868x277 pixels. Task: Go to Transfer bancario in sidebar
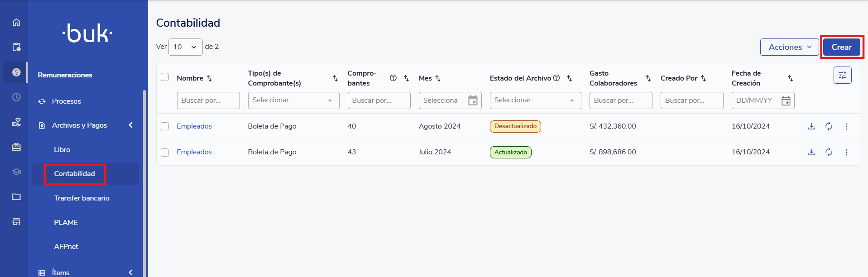pyautogui.click(x=82, y=198)
